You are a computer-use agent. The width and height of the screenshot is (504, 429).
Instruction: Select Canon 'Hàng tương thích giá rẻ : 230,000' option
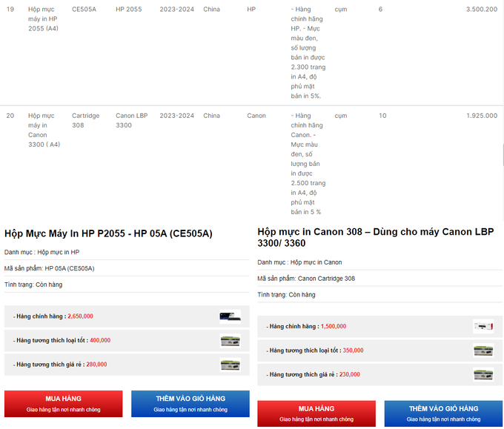380,375
